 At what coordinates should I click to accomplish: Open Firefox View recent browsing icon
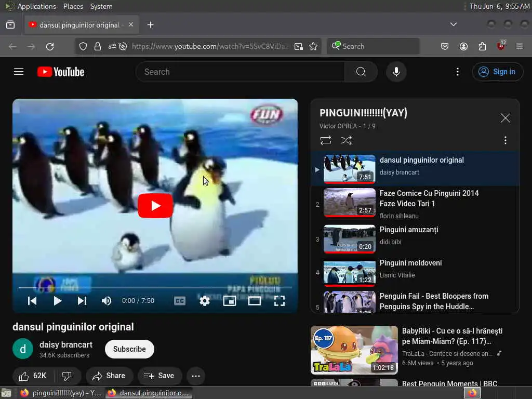[10, 25]
